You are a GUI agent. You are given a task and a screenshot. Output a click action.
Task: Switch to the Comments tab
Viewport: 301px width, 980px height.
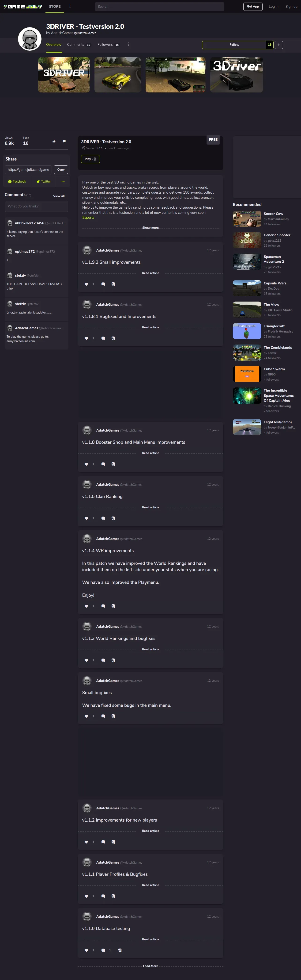[x=79, y=45]
